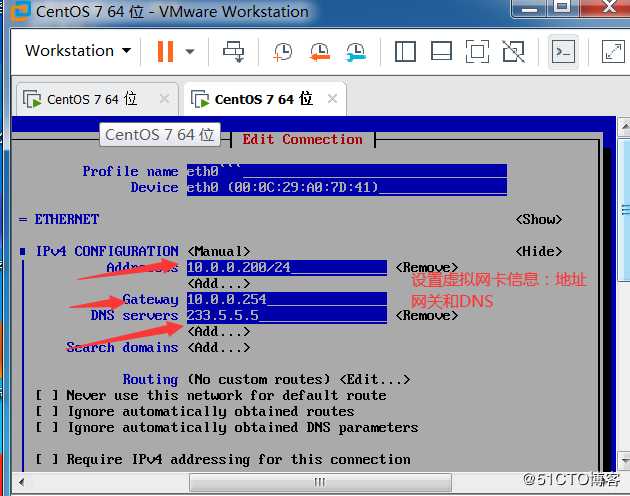Click the VMware Workstation title bar icon
Viewport: 630px width, 496px height.
20,11
